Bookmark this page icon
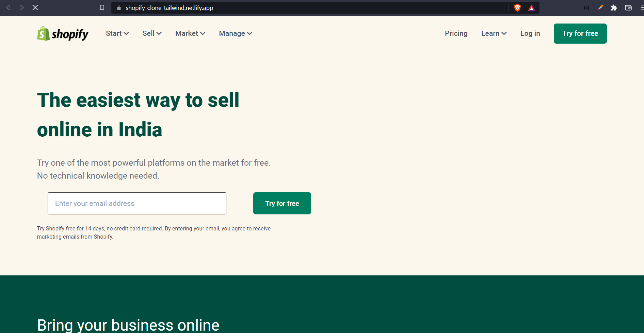 [x=102, y=7]
